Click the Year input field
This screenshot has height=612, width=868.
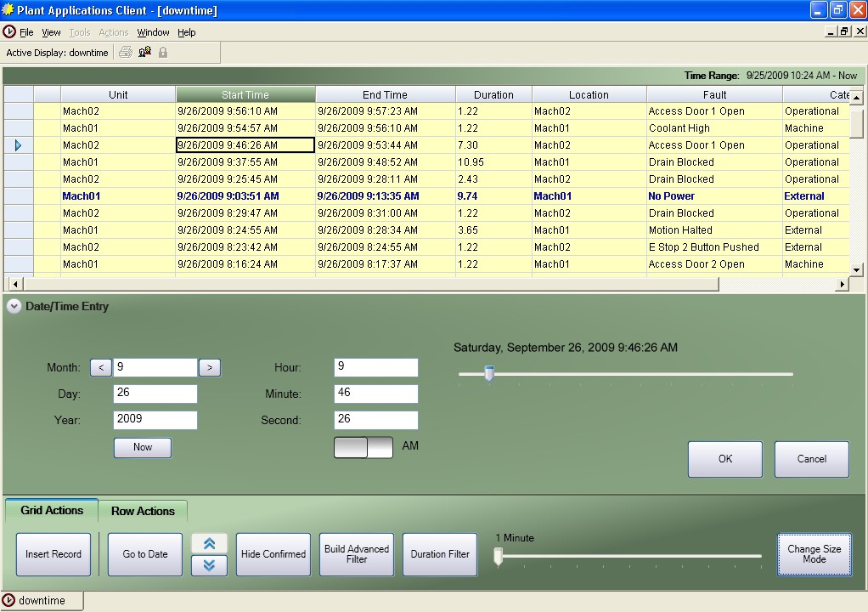pyautogui.click(x=155, y=420)
